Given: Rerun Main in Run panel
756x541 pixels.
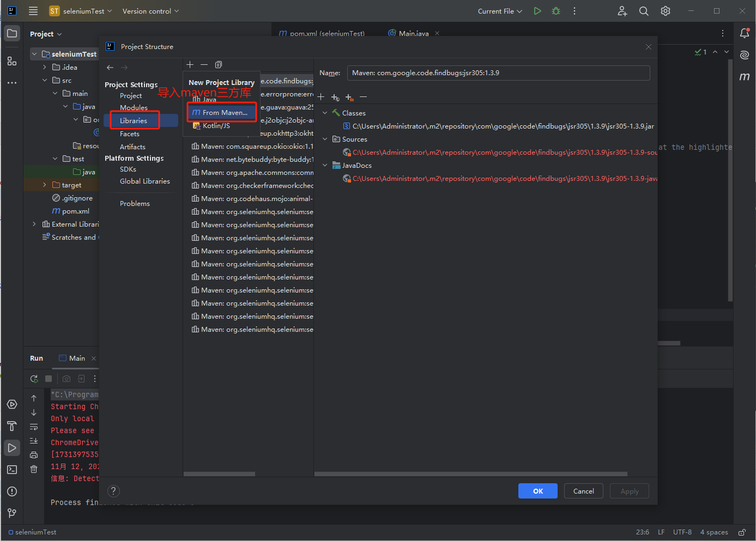Looking at the screenshot, I should click(x=34, y=379).
